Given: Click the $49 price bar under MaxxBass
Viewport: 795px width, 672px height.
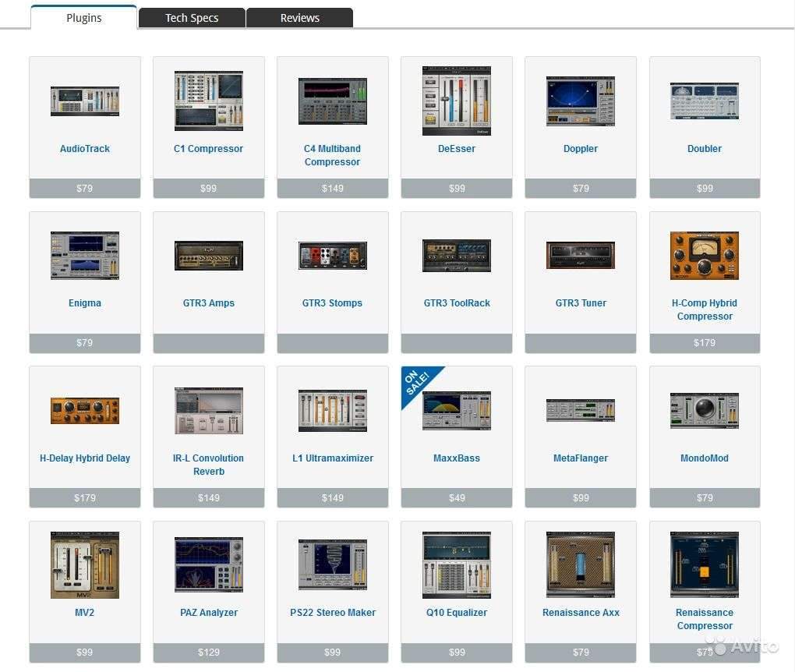Looking at the screenshot, I should (x=456, y=497).
